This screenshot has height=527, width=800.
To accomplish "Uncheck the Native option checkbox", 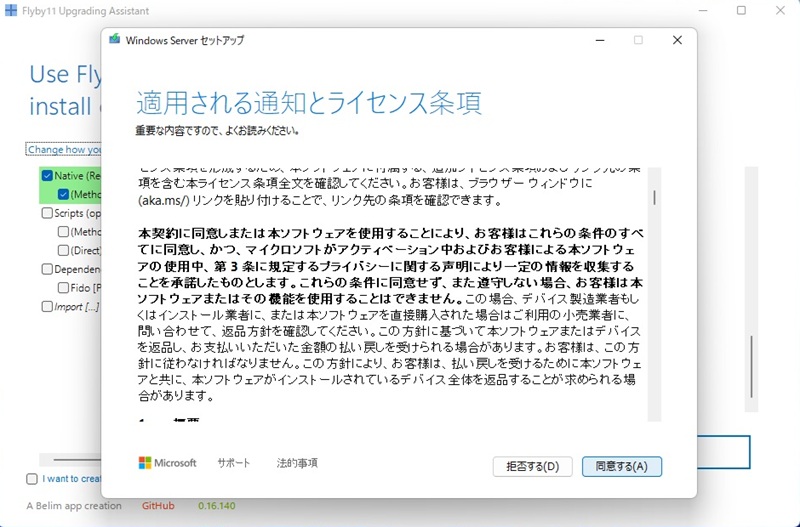I will (47, 175).
